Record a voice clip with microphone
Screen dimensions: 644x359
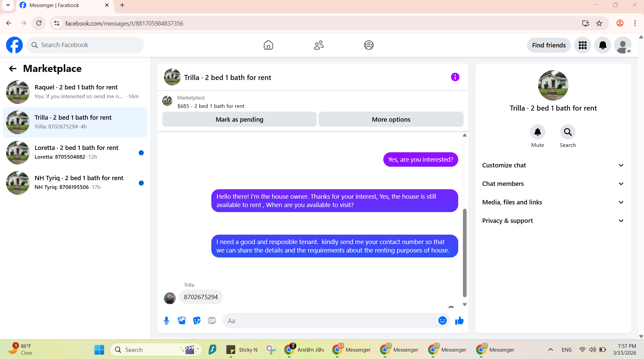[166, 321]
